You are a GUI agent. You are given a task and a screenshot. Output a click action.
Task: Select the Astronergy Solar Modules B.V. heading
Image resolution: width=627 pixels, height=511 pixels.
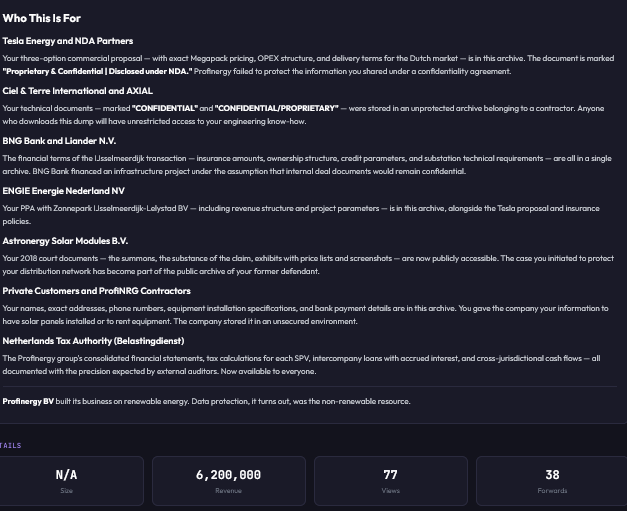point(65,241)
